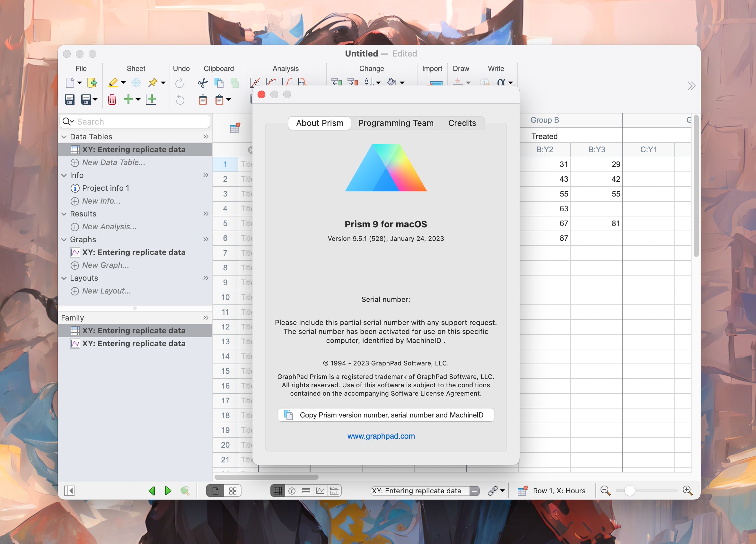The height and width of the screenshot is (544, 756).
Task: Click the green magnifier search sheets icon
Action: tap(185, 490)
